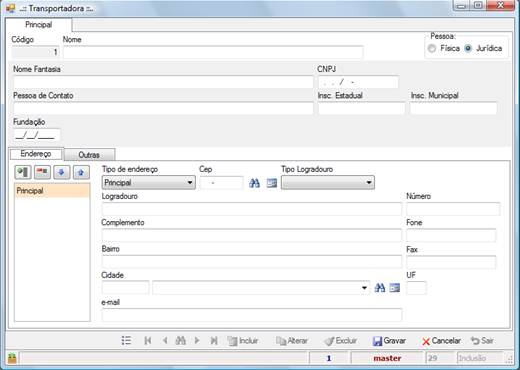Go to previous record
This screenshot has width=520, height=370.
coord(165,341)
